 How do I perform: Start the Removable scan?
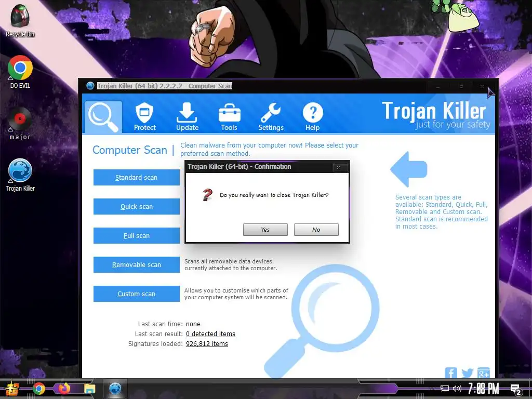pyautogui.click(x=137, y=264)
